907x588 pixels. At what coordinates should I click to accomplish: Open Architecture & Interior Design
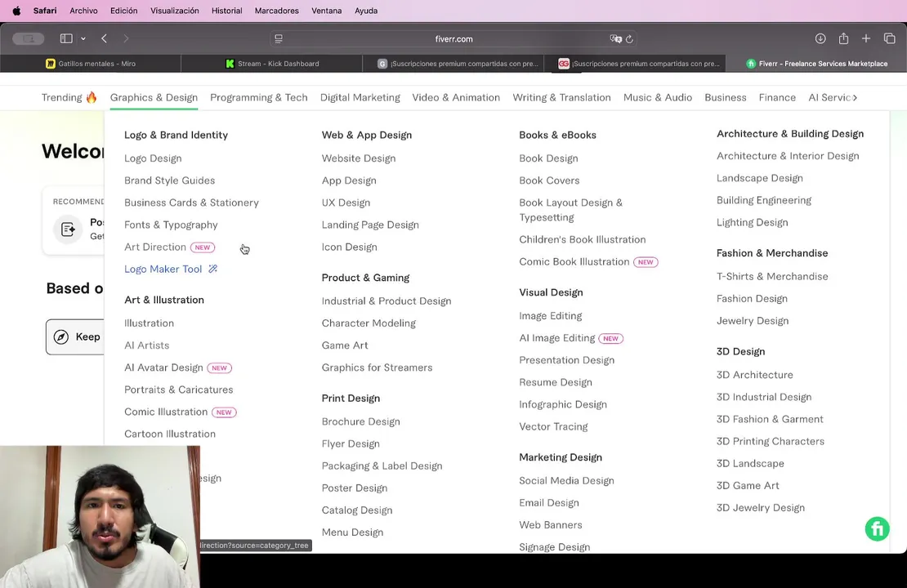(x=787, y=155)
